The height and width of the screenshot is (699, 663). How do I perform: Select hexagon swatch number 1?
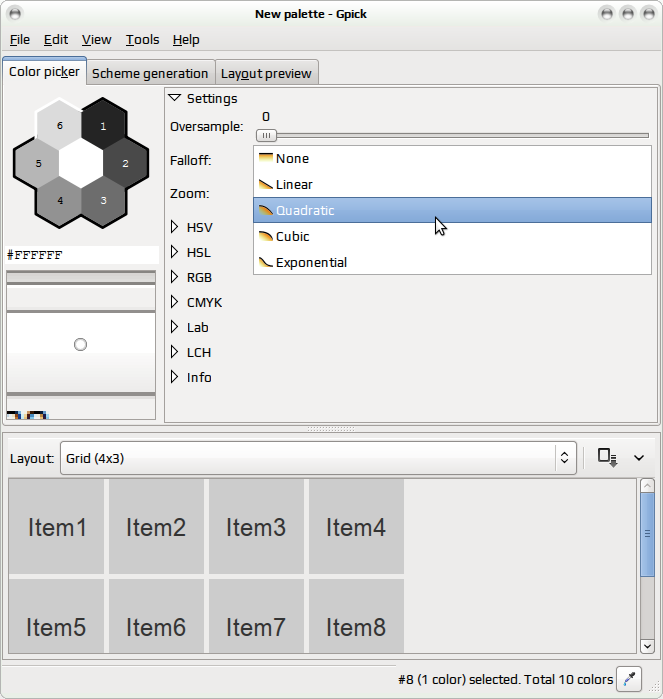click(103, 126)
